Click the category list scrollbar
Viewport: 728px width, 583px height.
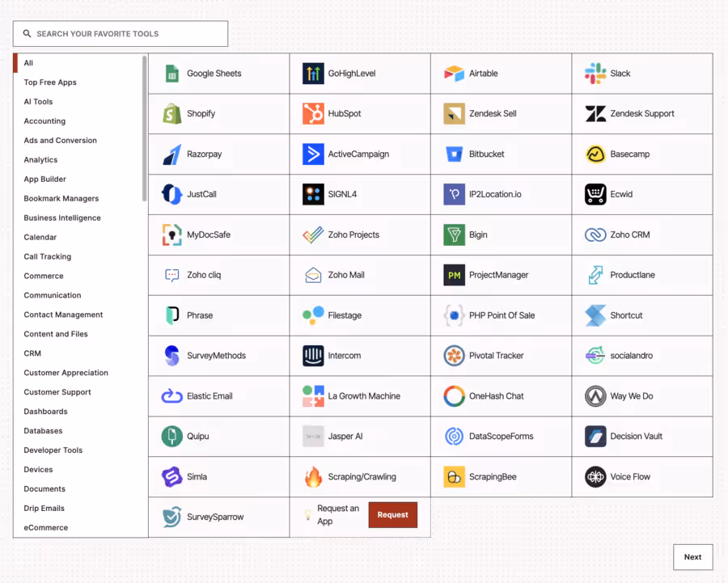tap(145, 129)
